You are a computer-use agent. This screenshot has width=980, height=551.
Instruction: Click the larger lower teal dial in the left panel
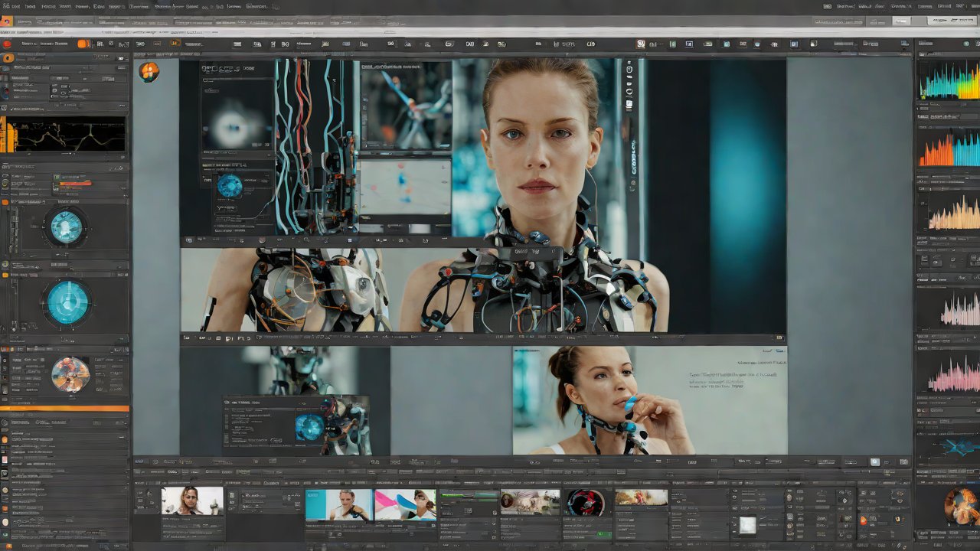(x=68, y=302)
